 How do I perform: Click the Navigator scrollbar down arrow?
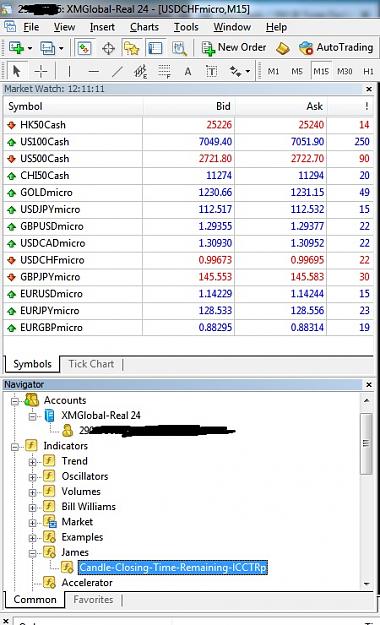click(x=366, y=584)
